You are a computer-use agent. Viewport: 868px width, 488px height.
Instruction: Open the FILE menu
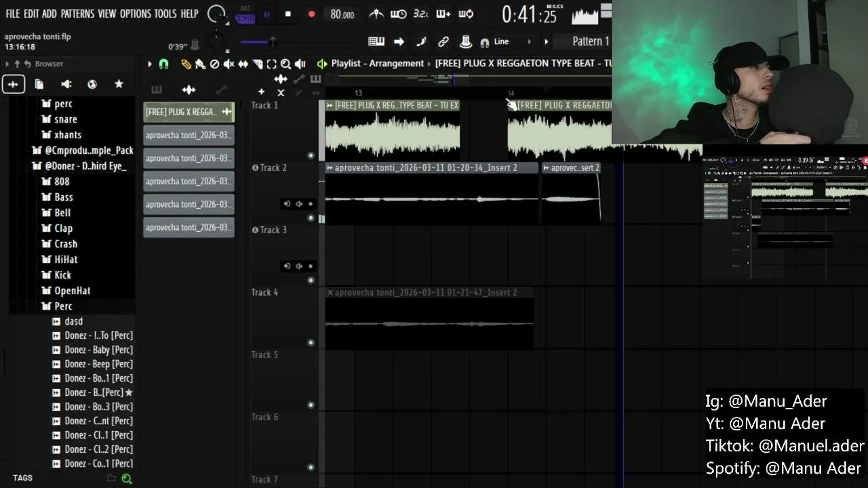(x=13, y=14)
